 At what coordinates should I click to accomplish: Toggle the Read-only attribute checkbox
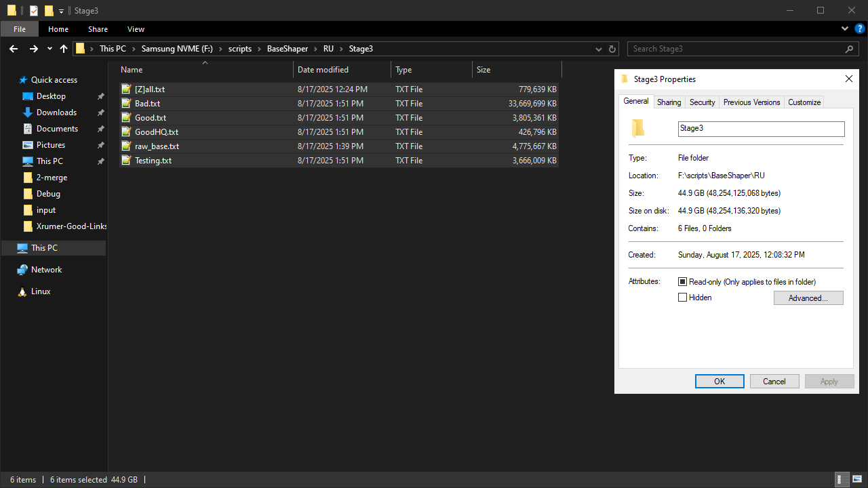[683, 282]
